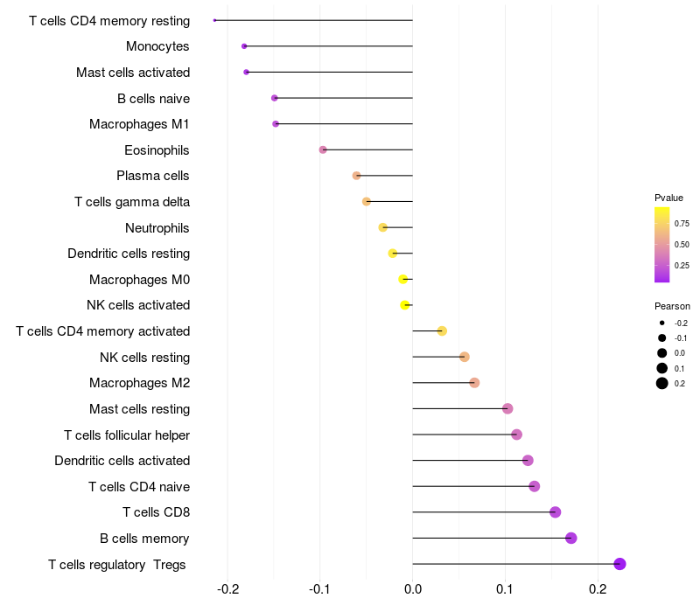Click the Pearson 0.2 legend circle
This screenshot has width=700, height=612.
click(x=662, y=383)
